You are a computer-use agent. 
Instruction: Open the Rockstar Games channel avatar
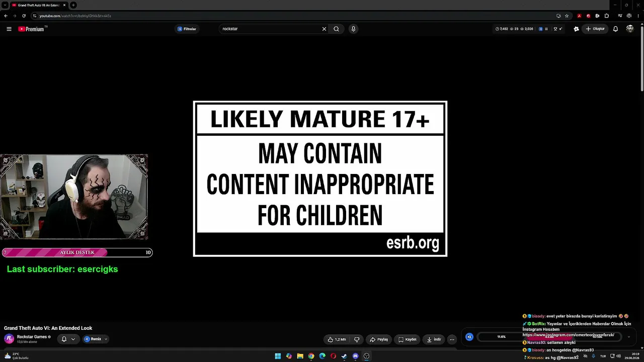(9, 339)
